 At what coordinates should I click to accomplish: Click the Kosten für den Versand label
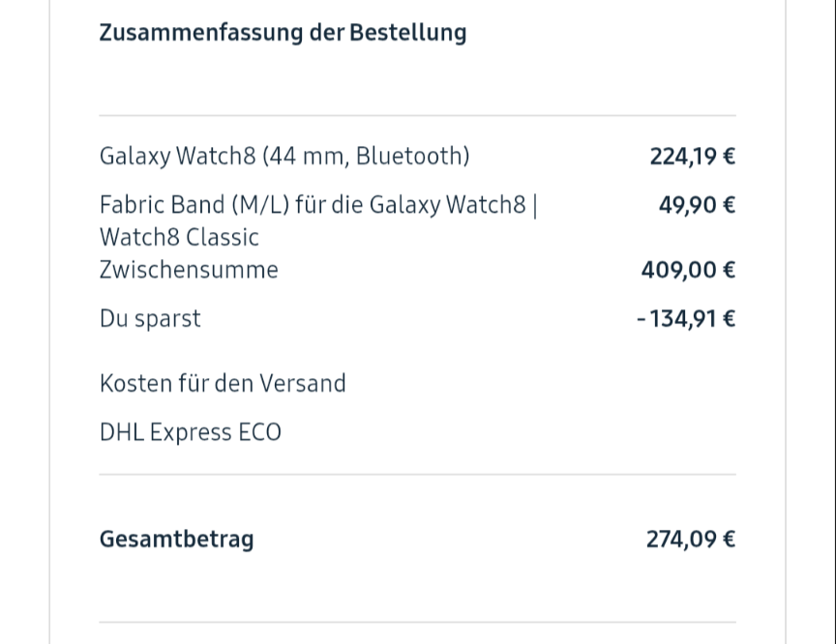[x=223, y=383]
